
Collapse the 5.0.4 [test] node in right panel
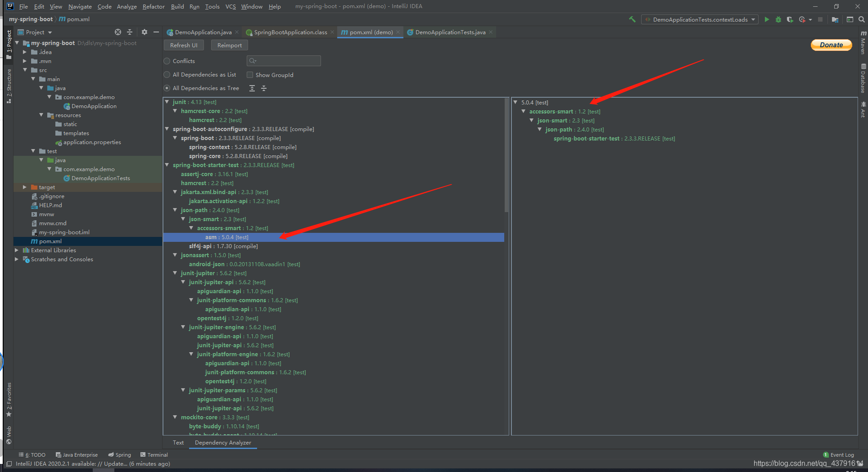pyautogui.click(x=515, y=102)
